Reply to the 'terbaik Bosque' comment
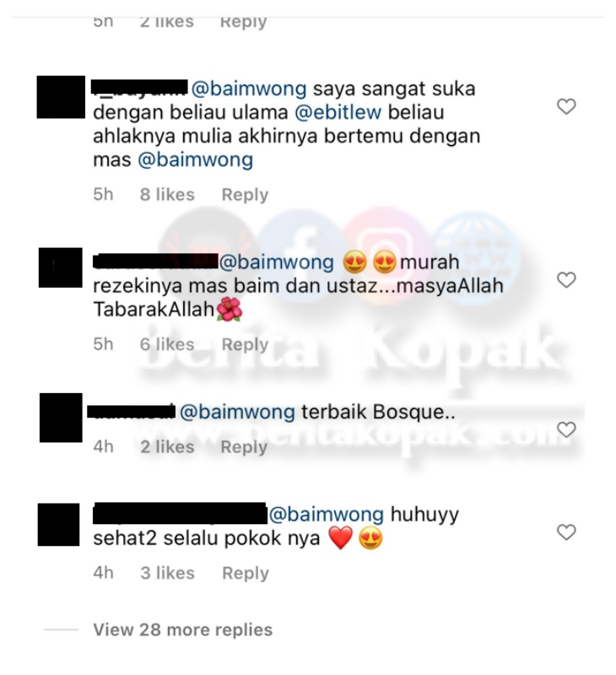 [x=244, y=447]
